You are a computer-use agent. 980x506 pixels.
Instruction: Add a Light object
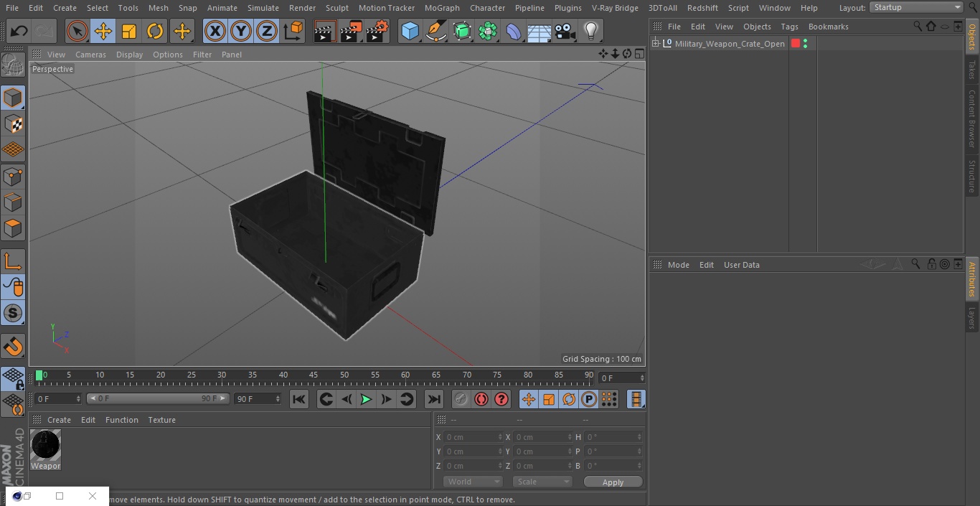coord(590,32)
